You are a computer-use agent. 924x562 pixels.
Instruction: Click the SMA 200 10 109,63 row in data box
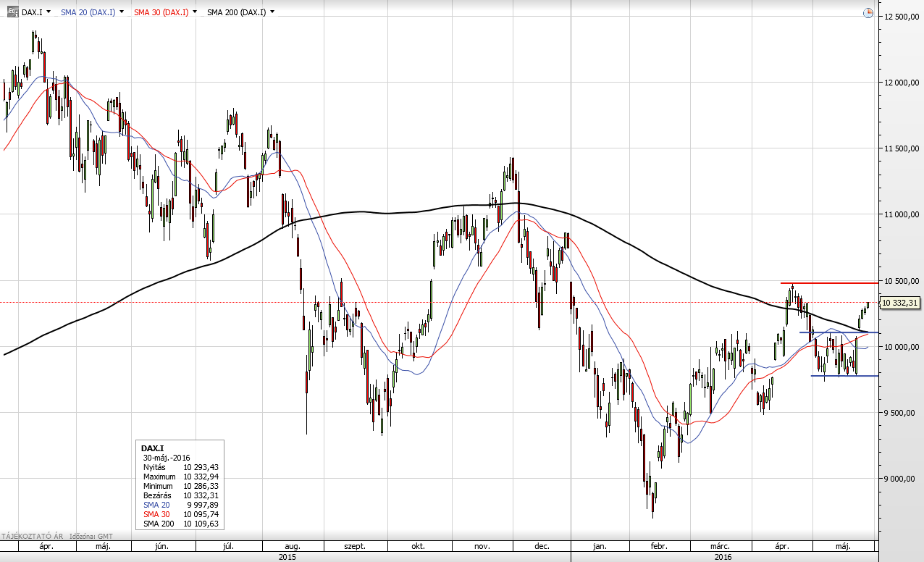click(x=181, y=523)
